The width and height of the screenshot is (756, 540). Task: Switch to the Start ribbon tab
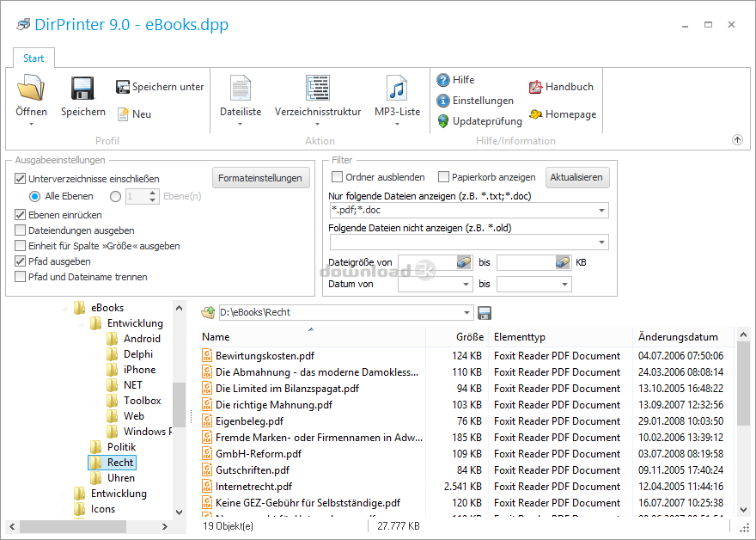coord(34,58)
